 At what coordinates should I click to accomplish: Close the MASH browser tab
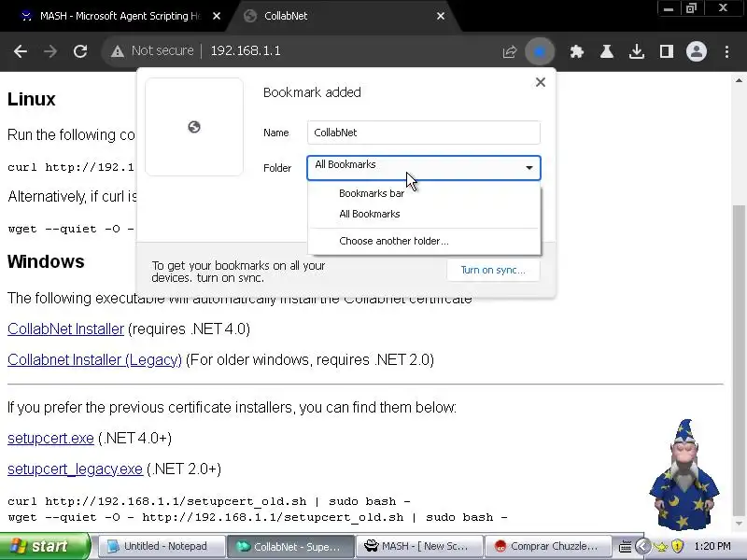pyautogui.click(x=217, y=16)
